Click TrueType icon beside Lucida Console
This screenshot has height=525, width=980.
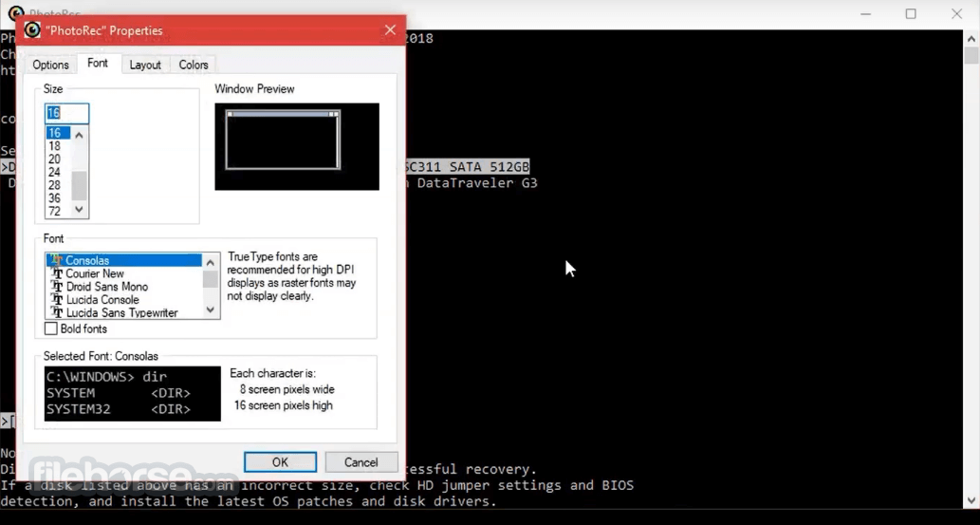click(57, 300)
